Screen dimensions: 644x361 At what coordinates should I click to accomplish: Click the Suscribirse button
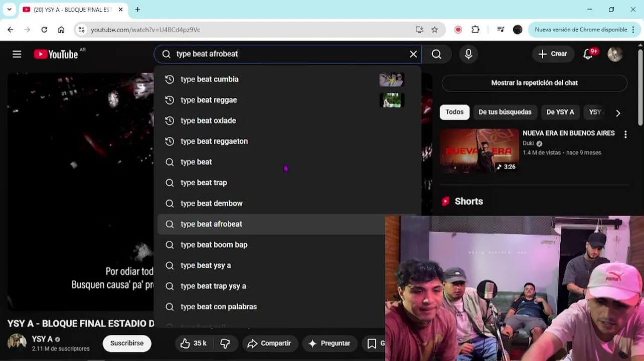point(127,343)
